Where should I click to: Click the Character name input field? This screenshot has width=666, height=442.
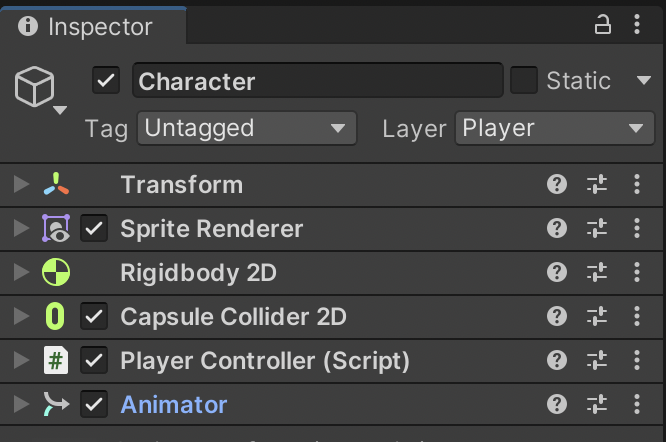[x=317, y=81]
